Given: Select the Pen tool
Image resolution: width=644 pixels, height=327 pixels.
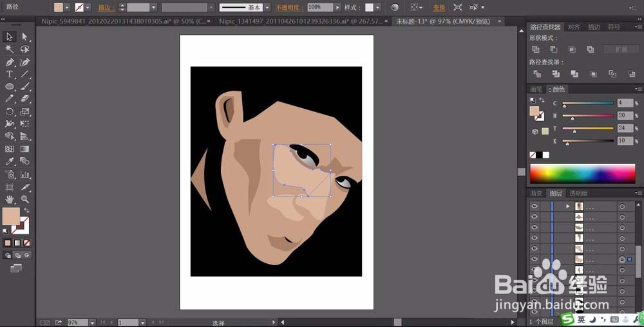Looking at the screenshot, I should tap(10, 62).
